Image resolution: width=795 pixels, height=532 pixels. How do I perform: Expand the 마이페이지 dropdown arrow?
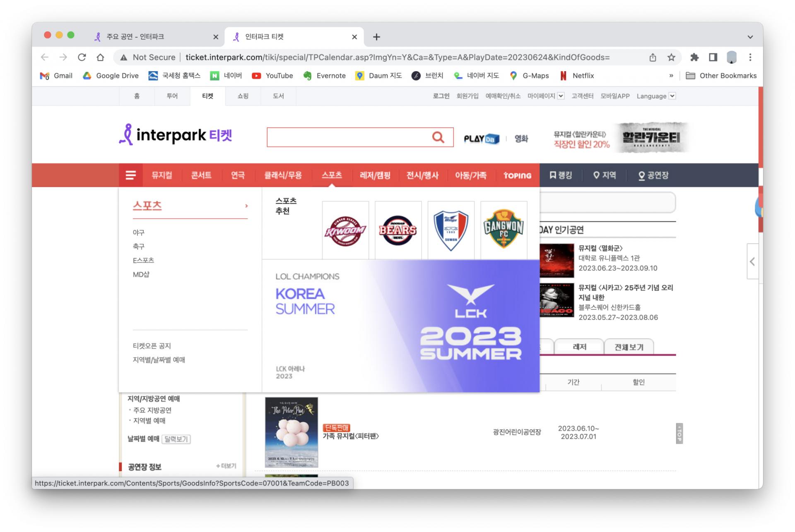click(x=561, y=96)
